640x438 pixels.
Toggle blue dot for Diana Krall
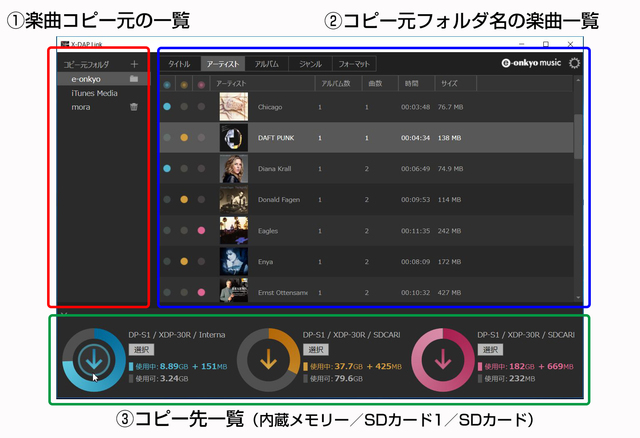167,168
